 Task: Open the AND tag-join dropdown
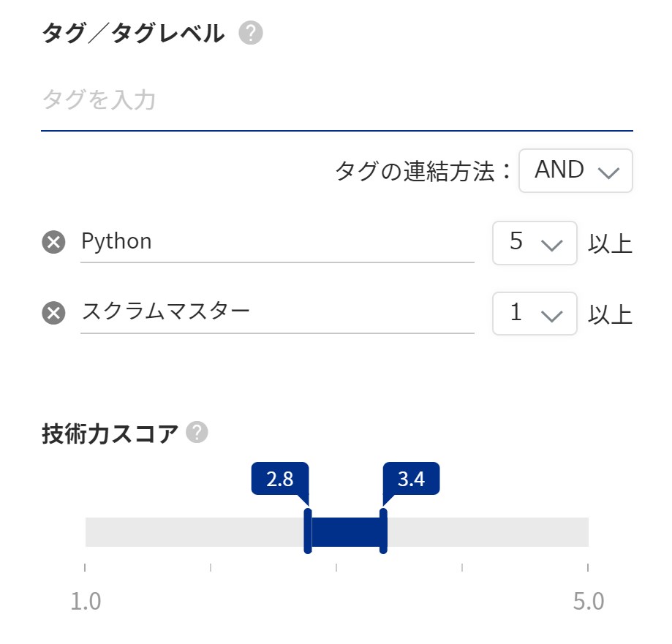(575, 170)
